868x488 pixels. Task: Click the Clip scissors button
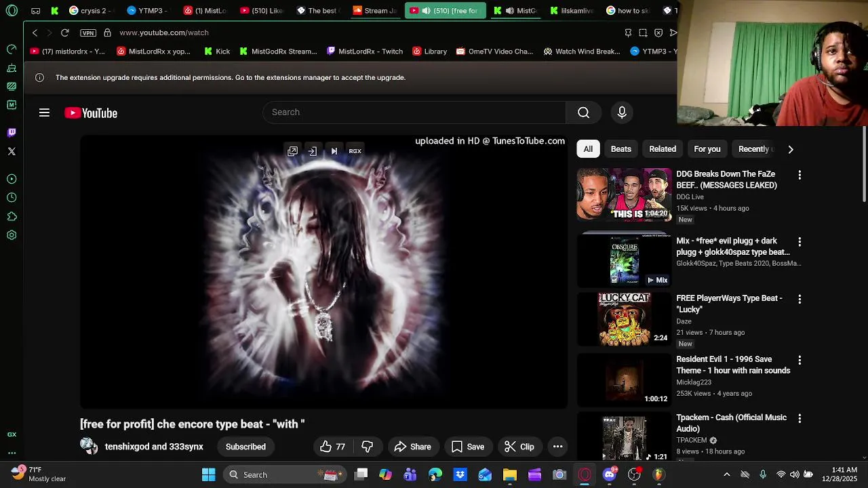519,447
